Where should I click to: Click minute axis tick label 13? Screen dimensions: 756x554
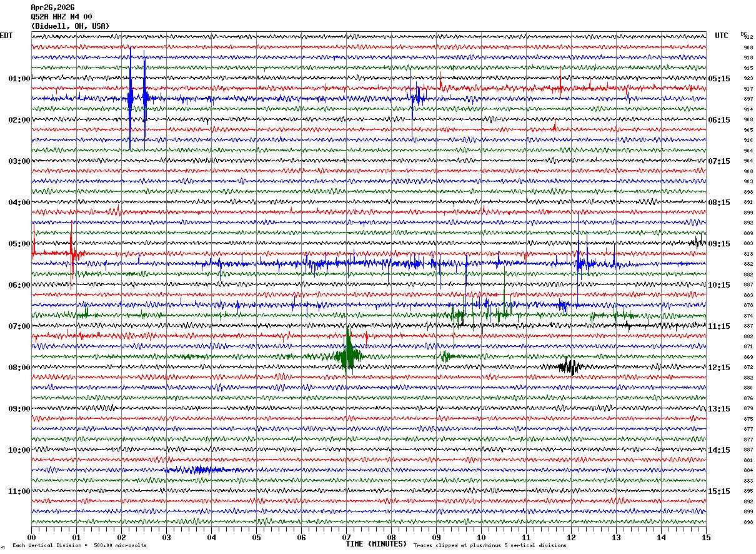tap(616, 537)
